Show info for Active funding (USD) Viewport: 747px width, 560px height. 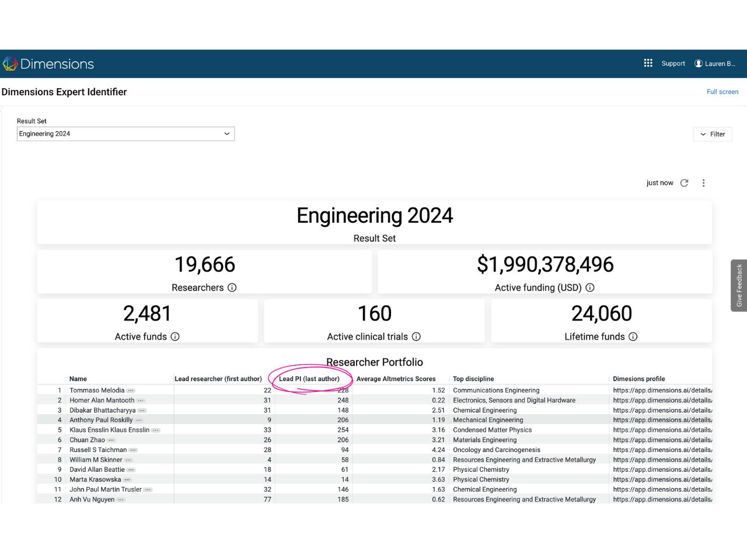pyautogui.click(x=590, y=288)
